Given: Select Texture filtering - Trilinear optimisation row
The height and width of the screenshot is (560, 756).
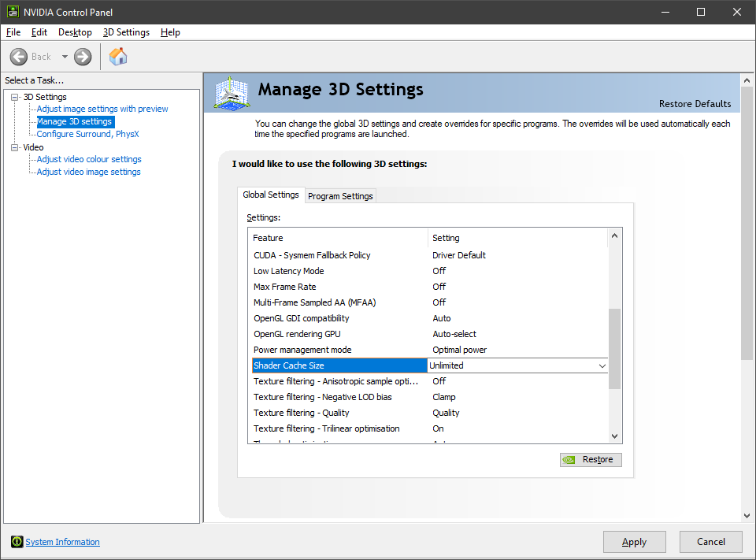Looking at the screenshot, I should point(430,428).
